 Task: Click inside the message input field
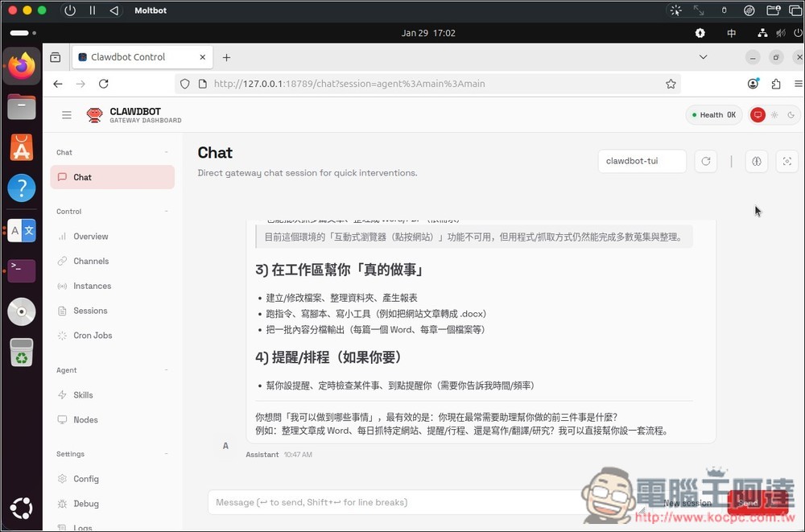[x=402, y=501]
